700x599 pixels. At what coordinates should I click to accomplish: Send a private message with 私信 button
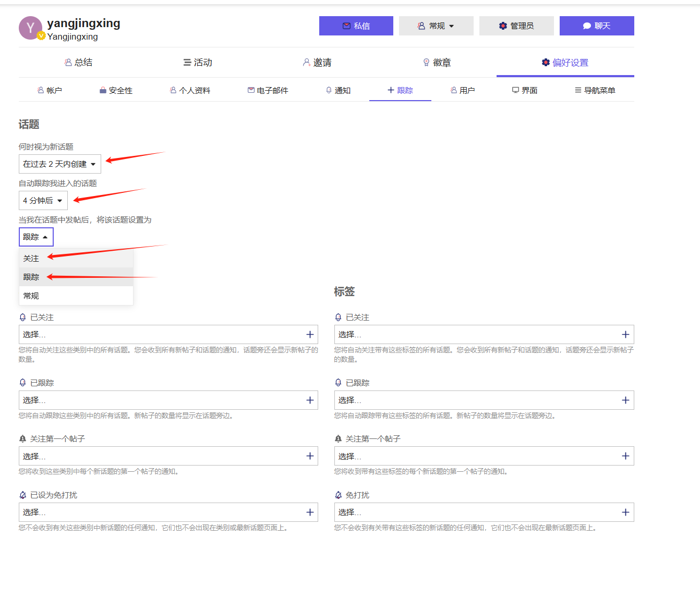tap(356, 26)
